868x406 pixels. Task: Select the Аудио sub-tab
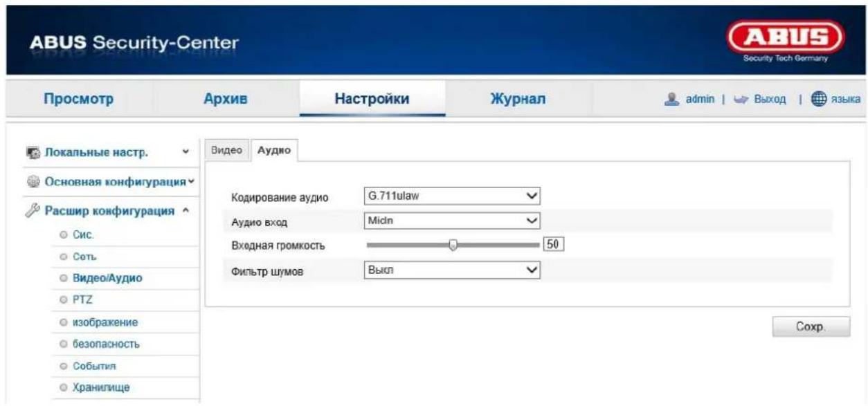click(273, 149)
